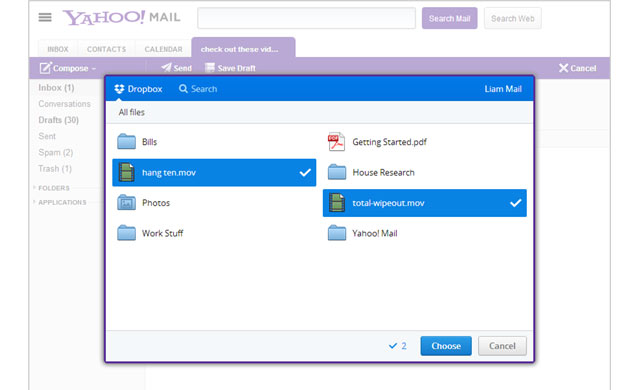Click the Save Draft label
The width and height of the screenshot is (630, 390).
click(x=237, y=68)
